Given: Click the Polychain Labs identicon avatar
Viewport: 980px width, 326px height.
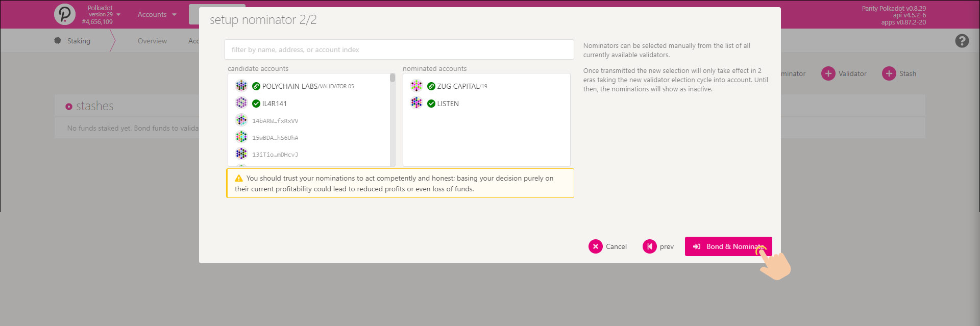Looking at the screenshot, I should pyautogui.click(x=241, y=86).
